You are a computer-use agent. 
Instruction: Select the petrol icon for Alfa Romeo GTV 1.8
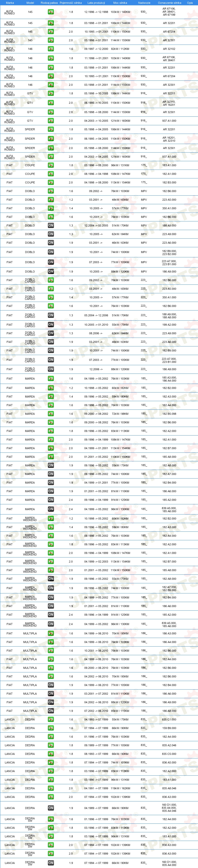click(x=51, y=93)
